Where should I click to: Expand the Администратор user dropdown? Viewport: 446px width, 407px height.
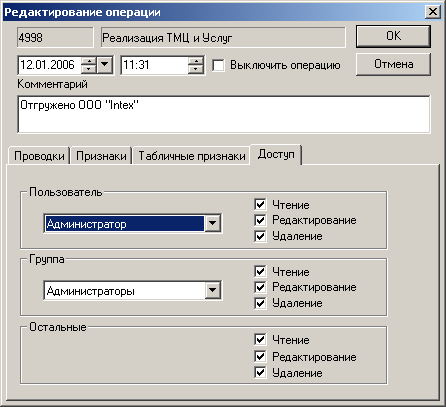(x=212, y=224)
